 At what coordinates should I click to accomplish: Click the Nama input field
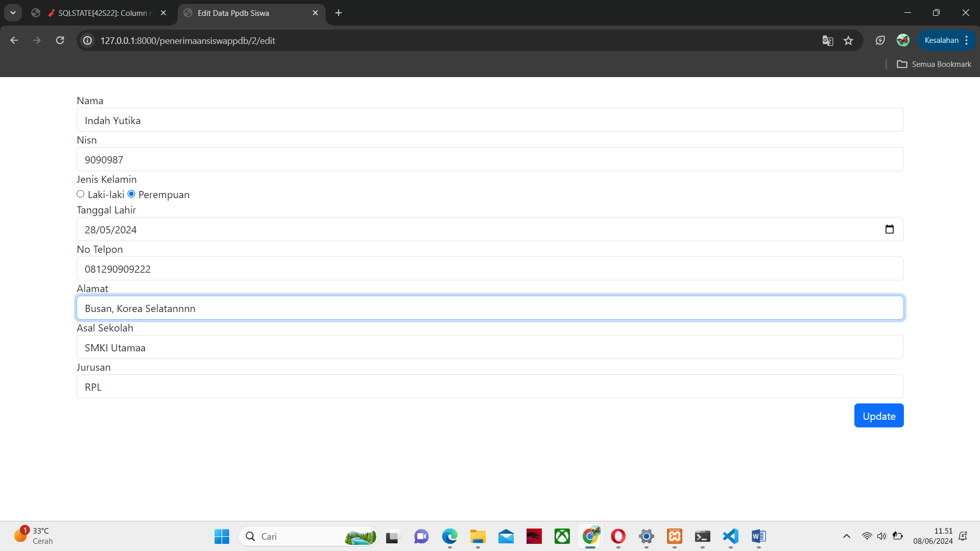point(490,120)
